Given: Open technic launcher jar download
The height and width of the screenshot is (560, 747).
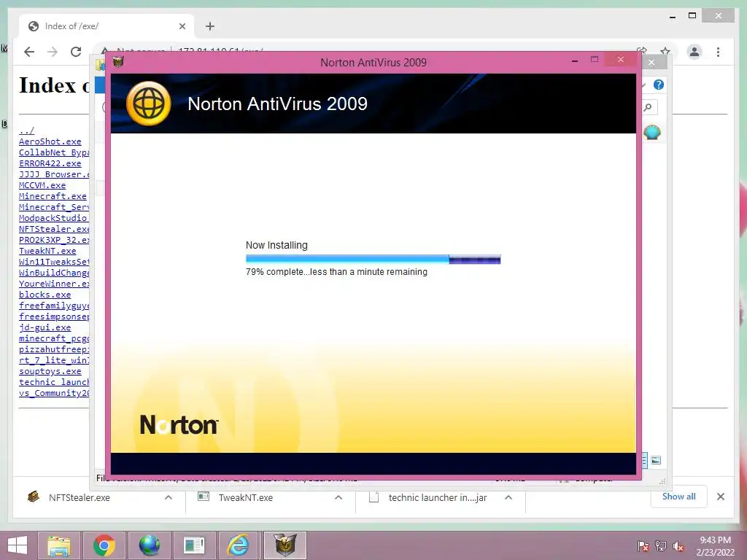Looking at the screenshot, I should [x=438, y=497].
